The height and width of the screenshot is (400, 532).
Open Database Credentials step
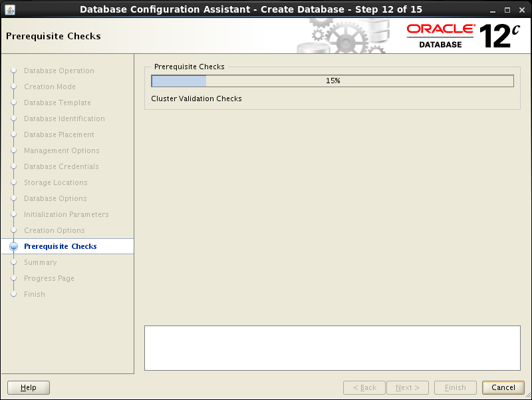(61, 166)
